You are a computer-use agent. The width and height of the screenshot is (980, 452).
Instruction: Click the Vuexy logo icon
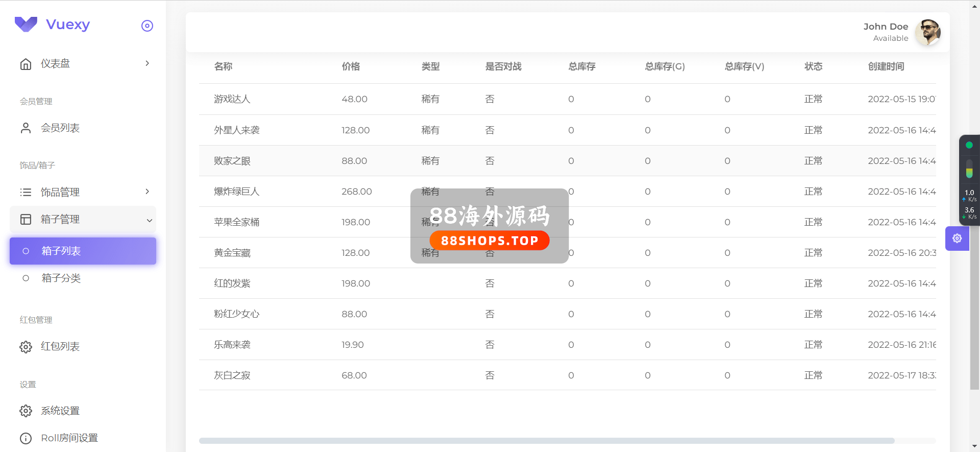coord(26,24)
